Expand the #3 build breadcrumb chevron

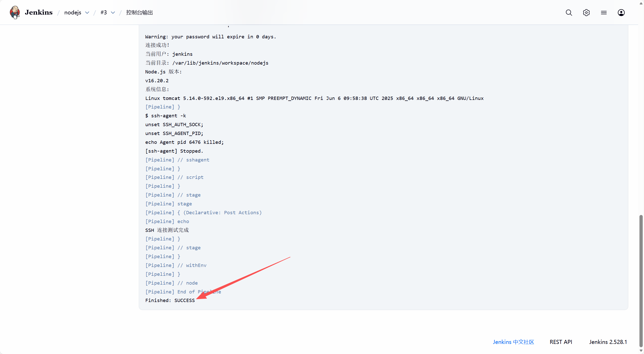tap(113, 13)
